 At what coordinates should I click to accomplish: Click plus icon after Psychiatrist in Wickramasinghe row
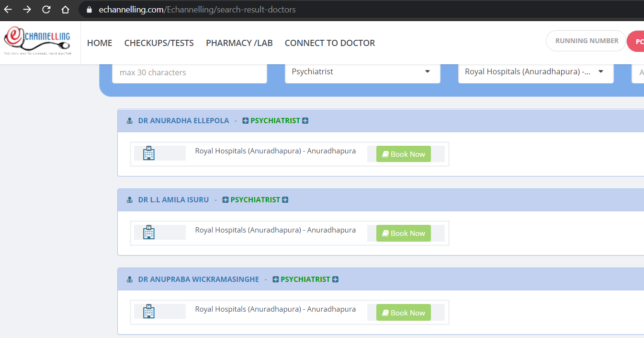click(x=335, y=280)
